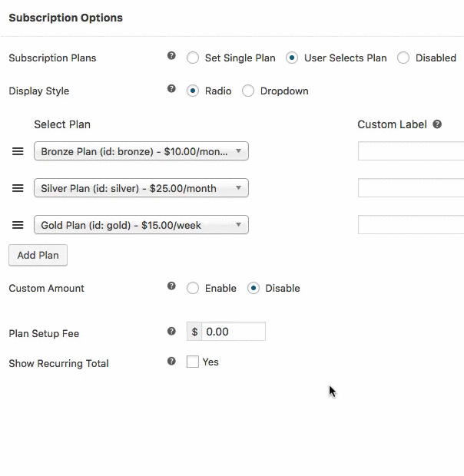Open the Gold Plan select dropdown
464x476 pixels.
click(x=141, y=225)
